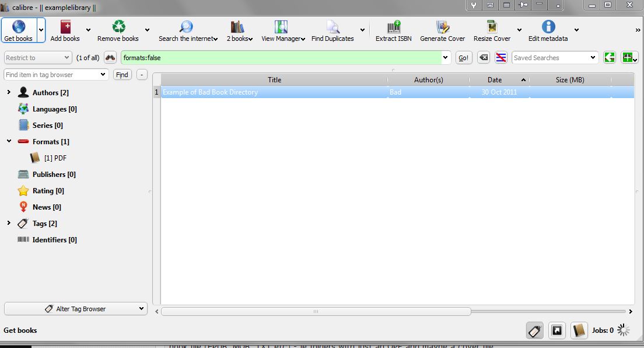Expand the Tags [2] tree node
The height and width of the screenshot is (348, 644).
pyautogui.click(x=9, y=223)
